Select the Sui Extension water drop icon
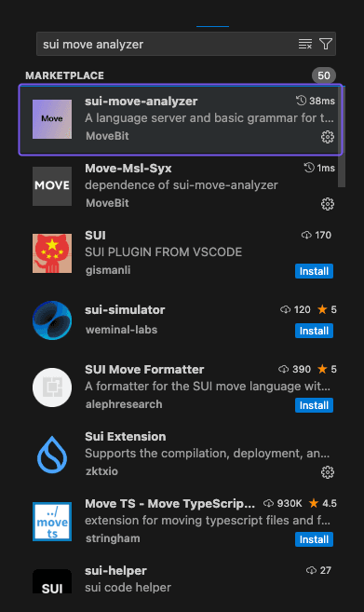This screenshot has width=364, height=612. [x=52, y=455]
